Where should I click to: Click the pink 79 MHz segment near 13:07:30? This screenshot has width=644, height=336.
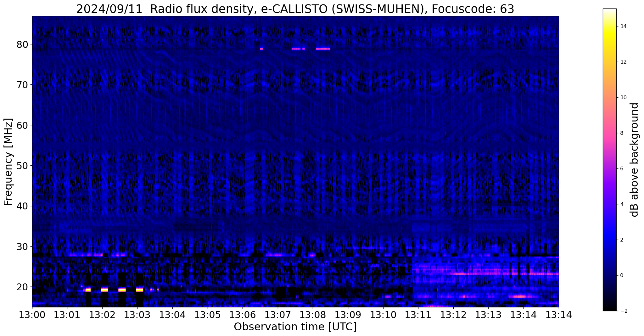pos(296,49)
